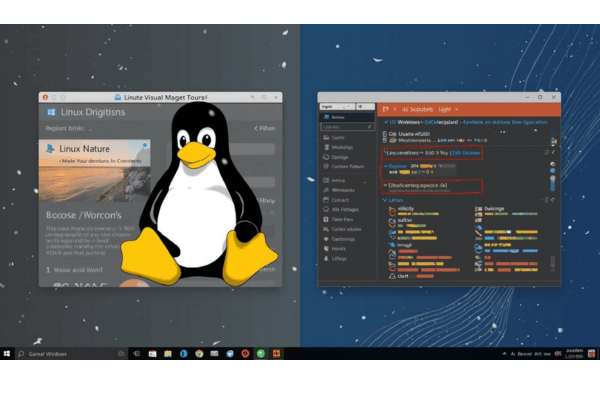
Task: Collapse the Linux section in the dark window
Action: 385,200
